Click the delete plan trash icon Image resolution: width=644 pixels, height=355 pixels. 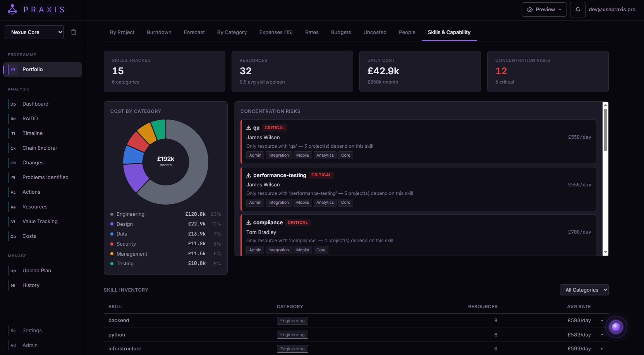[74, 32]
